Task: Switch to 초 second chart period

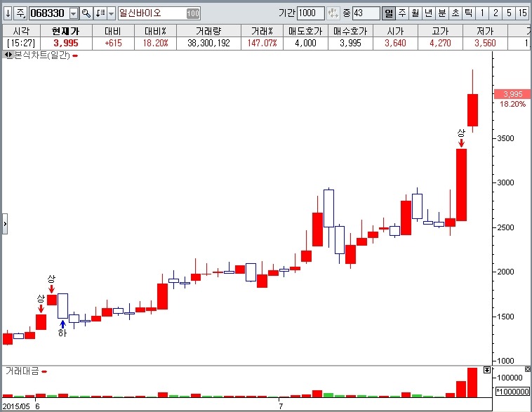Action: [x=455, y=13]
